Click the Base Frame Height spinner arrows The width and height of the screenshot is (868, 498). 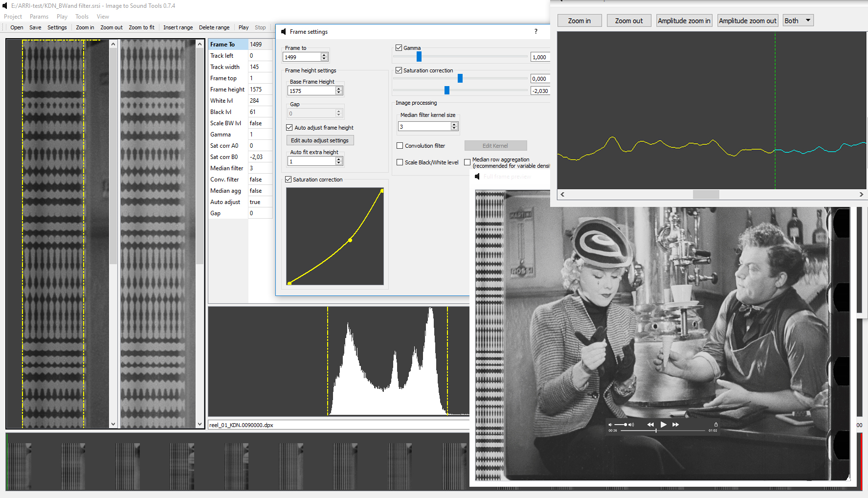click(x=338, y=91)
